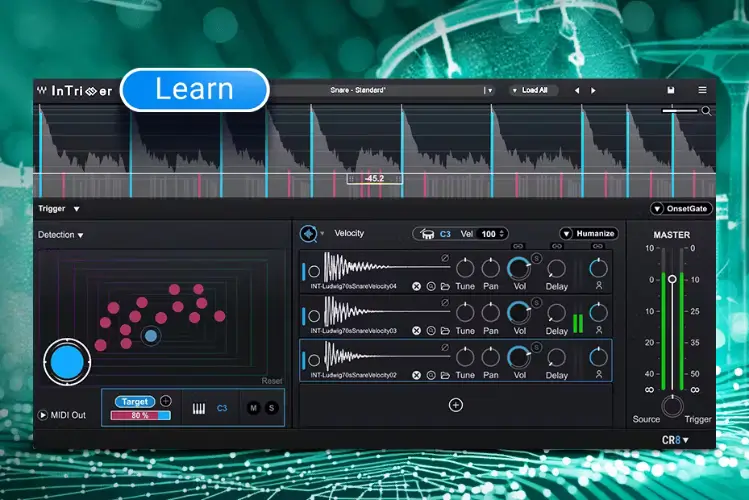Open the Velocity mode icon dropdown arrow
Viewport: 749px width, 500px height.
(322, 234)
